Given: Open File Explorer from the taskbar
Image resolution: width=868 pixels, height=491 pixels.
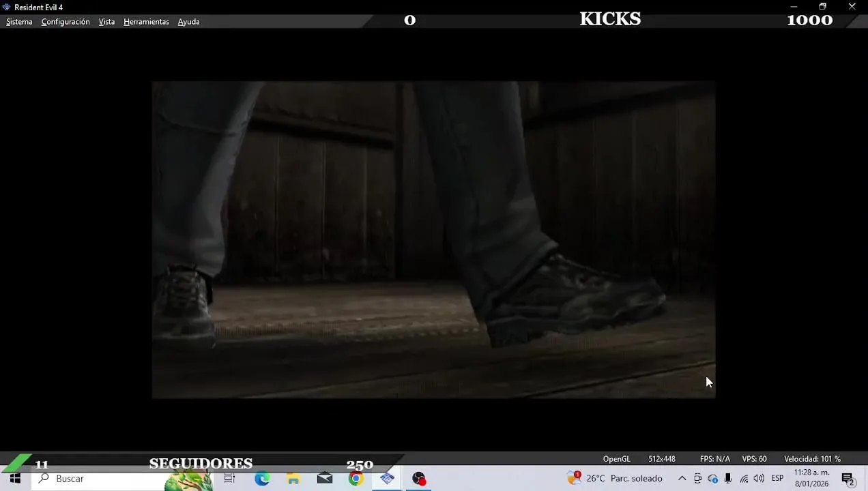Looking at the screenshot, I should tap(293, 479).
